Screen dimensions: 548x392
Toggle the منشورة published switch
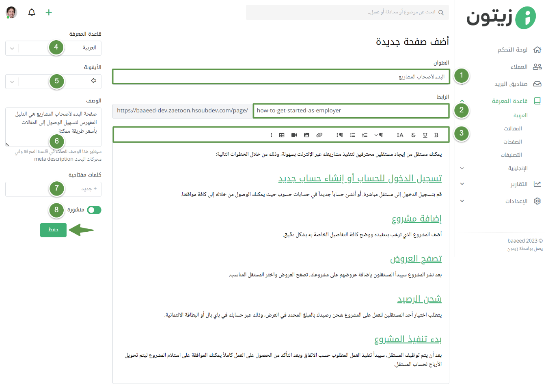tap(94, 210)
